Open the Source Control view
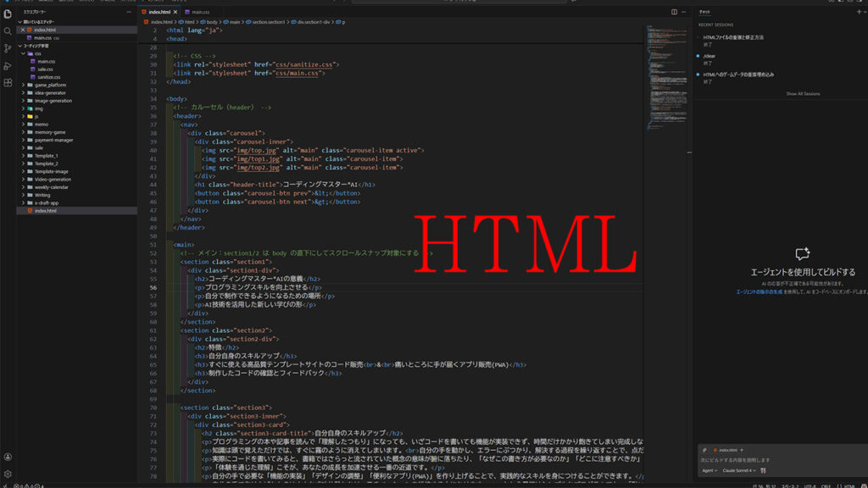Screen dimensions: 868x488 pos(8,48)
